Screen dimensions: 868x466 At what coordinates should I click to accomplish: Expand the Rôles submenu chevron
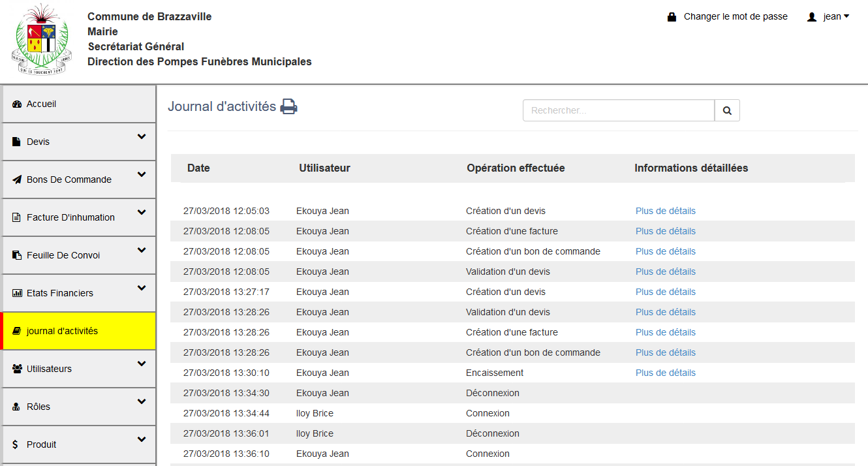[142, 402]
